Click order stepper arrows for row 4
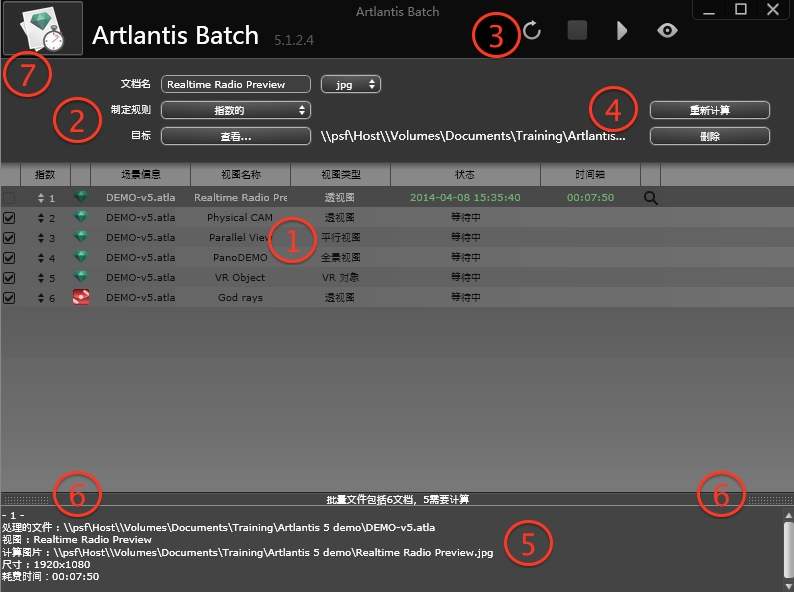 coord(41,258)
